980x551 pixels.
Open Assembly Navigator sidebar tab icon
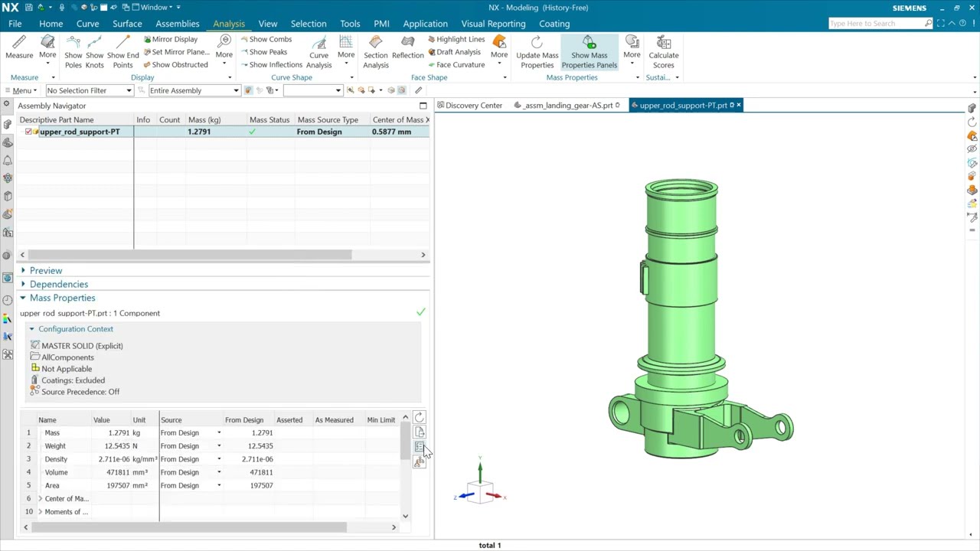8,125
